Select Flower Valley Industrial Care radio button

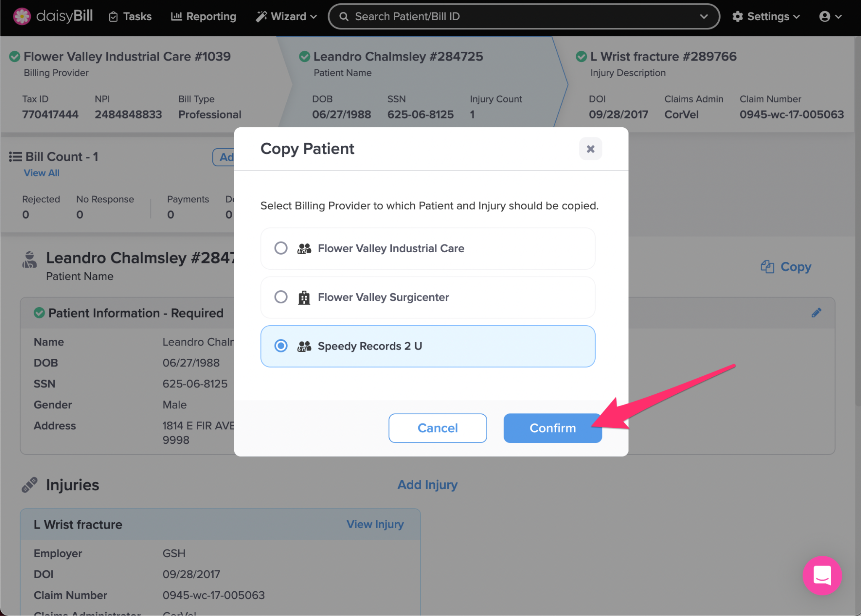point(281,248)
